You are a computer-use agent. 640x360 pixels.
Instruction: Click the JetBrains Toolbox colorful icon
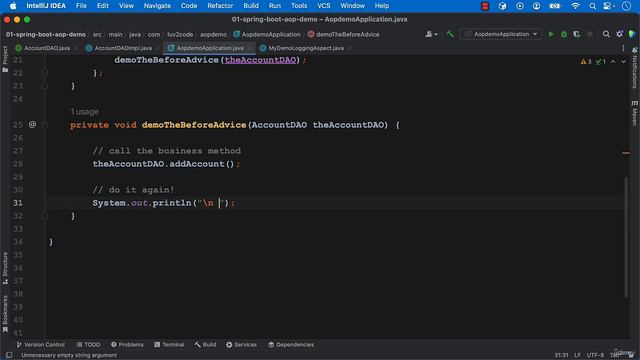pos(632,34)
